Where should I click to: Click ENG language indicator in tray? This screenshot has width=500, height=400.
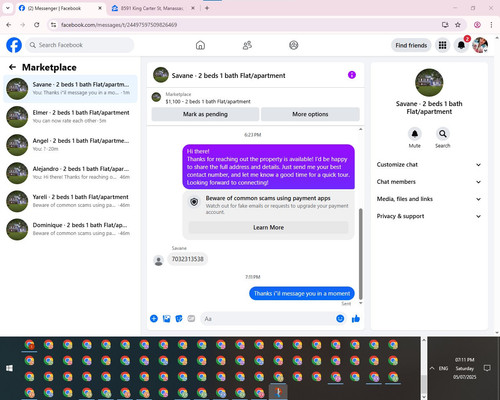pyautogui.click(x=443, y=368)
